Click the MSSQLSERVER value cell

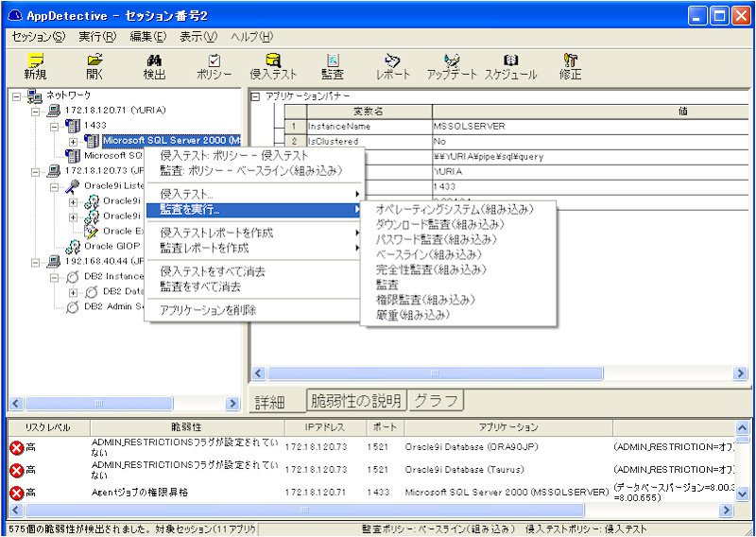592,127
